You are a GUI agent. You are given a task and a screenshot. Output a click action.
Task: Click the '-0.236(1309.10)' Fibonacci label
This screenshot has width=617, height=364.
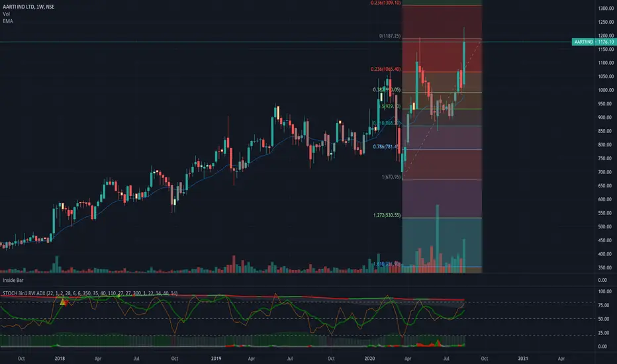pyautogui.click(x=385, y=3)
